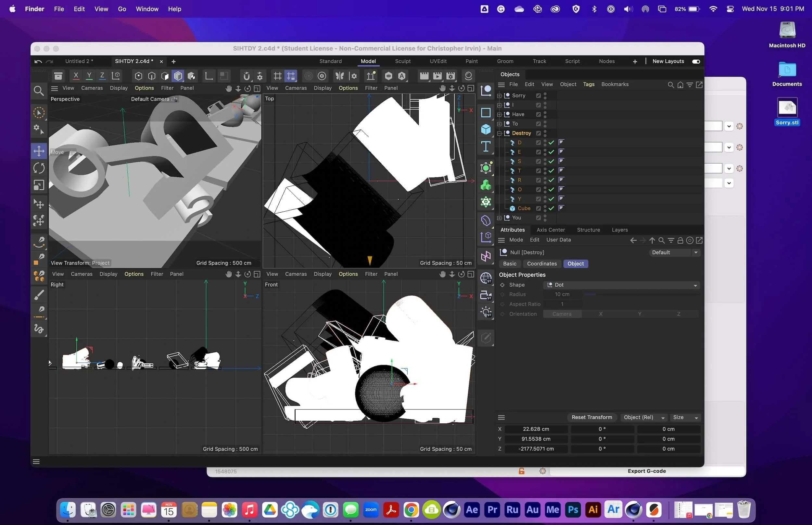This screenshot has width=812, height=525.
Task: Click the Reset Transform button
Action: [x=591, y=417]
